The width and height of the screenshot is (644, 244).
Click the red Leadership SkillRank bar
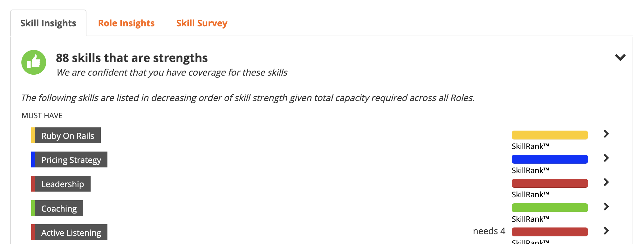(x=550, y=183)
